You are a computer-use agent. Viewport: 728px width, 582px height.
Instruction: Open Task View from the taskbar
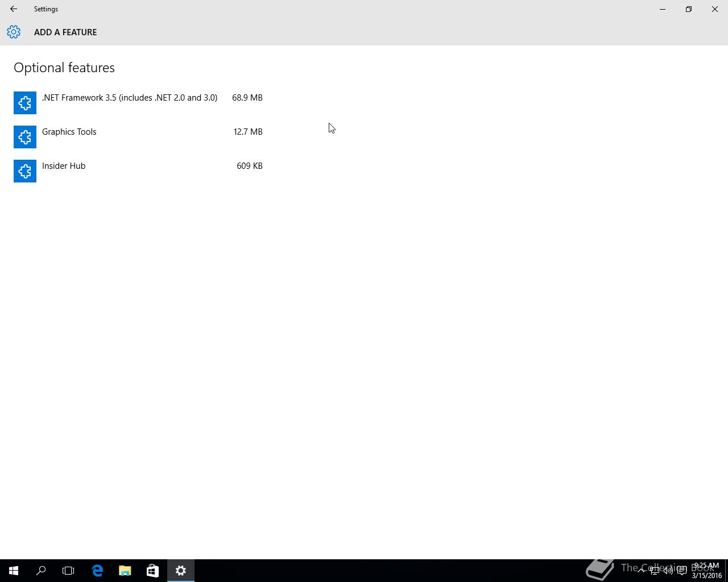pos(68,571)
